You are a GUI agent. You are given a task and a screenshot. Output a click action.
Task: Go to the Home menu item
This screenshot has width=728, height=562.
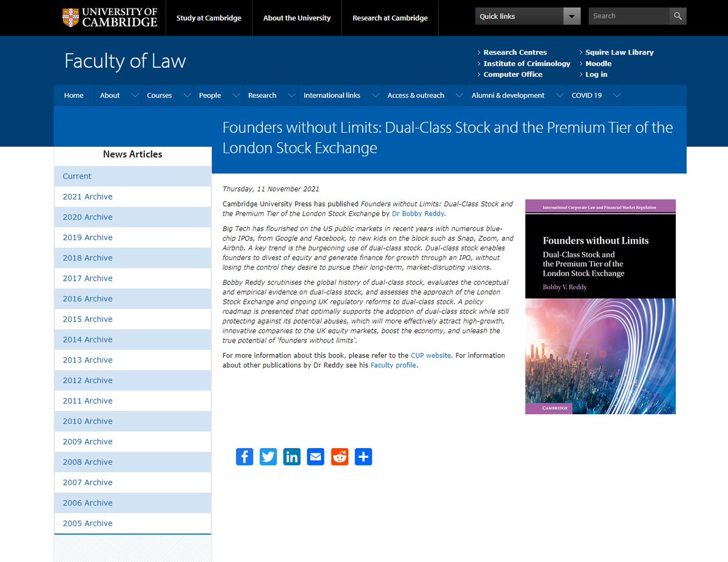(74, 95)
